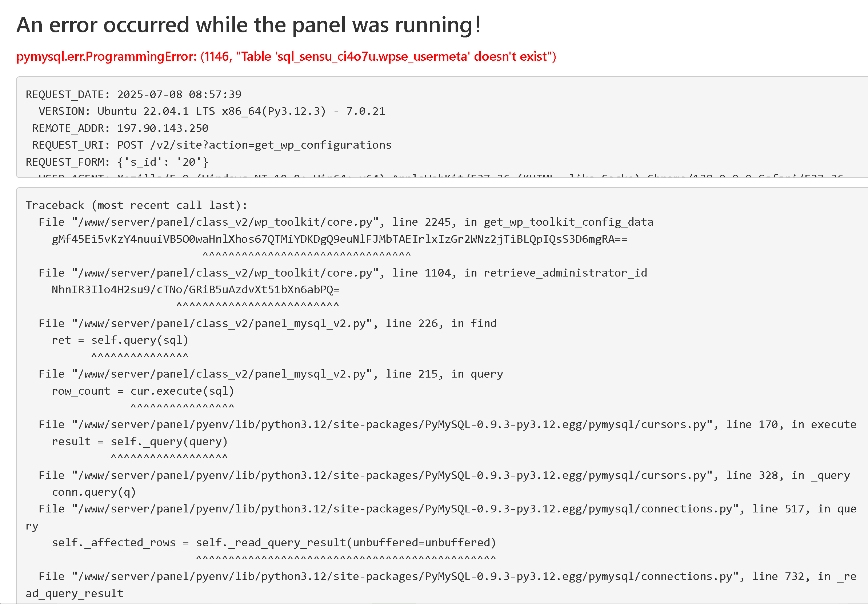The height and width of the screenshot is (604, 868).
Task: Click the REQUEST_URI POST line
Action: point(212,145)
